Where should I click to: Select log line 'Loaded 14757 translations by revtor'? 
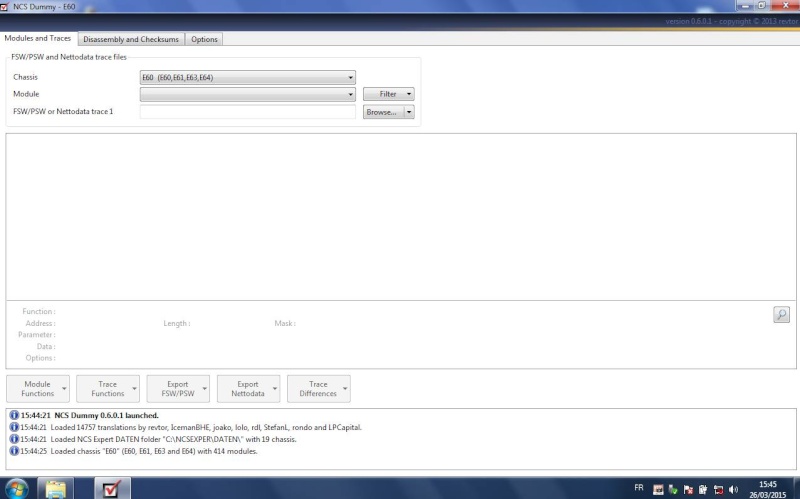point(206,427)
